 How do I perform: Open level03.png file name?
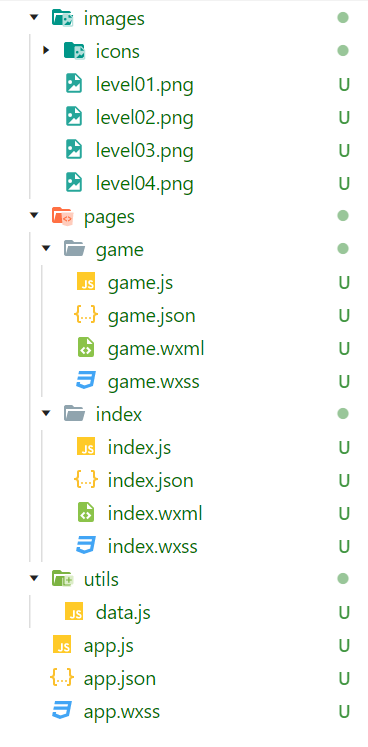[144, 151]
